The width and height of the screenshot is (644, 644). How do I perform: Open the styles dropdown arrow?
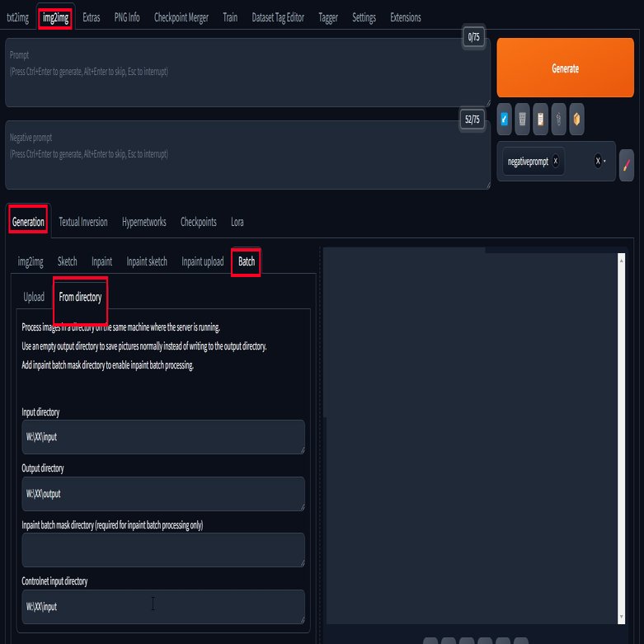tap(604, 161)
